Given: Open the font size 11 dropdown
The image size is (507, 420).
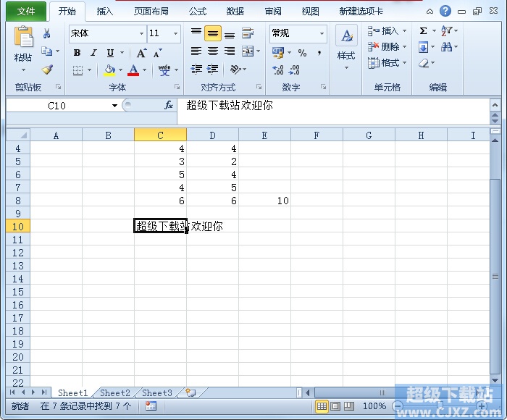Looking at the screenshot, I should click(x=175, y=33).
